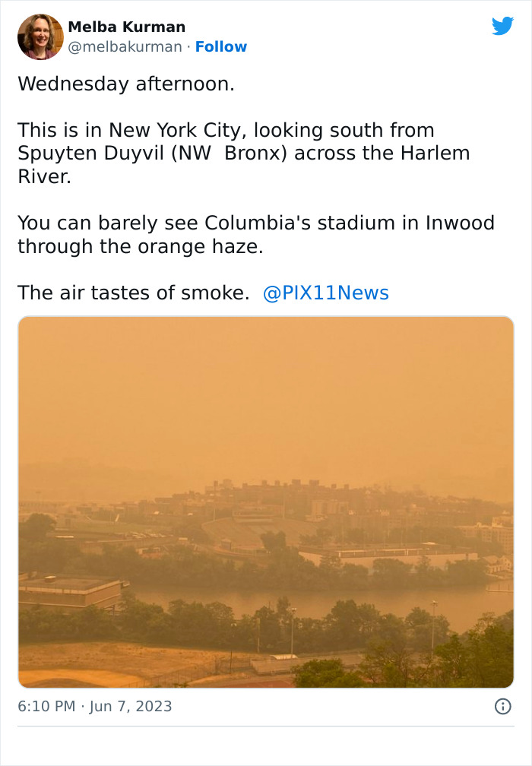Click the flat-roofed building at photo's left
This screenshot has height=766, width=532.
pos(68,590)
